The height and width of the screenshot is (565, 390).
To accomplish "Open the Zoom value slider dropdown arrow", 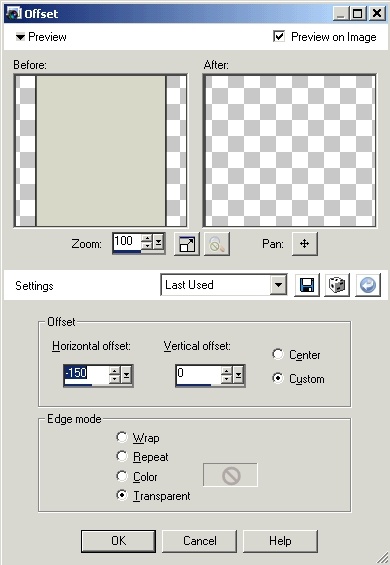I will pos(158,242).
